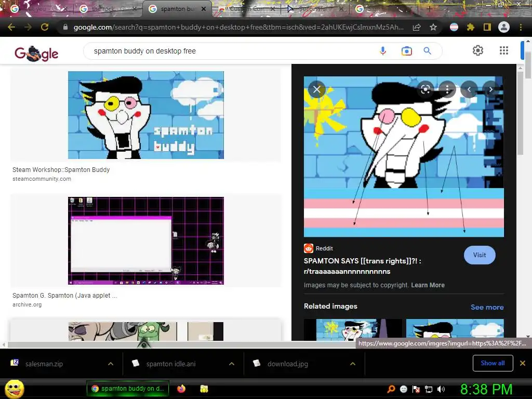Open the SPAMTON SAYS trans rights title link
This screenshot has width=532, height=399.
coord(362,266)
